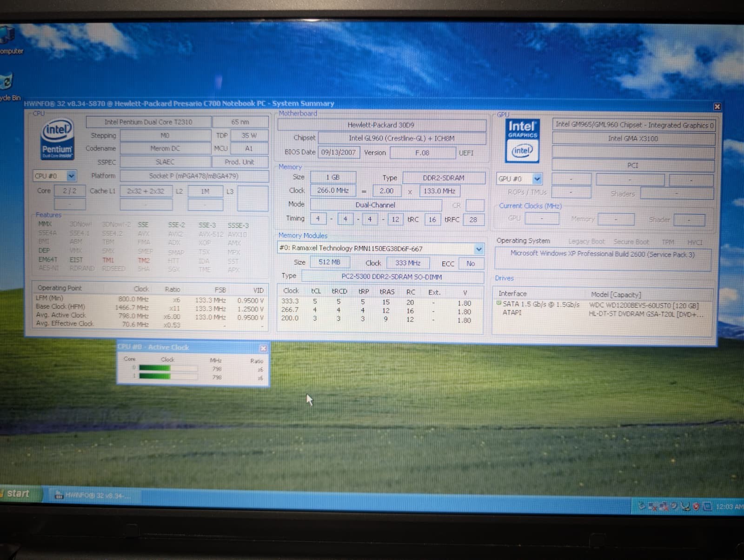Click the Dual-Channel mode field

tap(376, 205)
